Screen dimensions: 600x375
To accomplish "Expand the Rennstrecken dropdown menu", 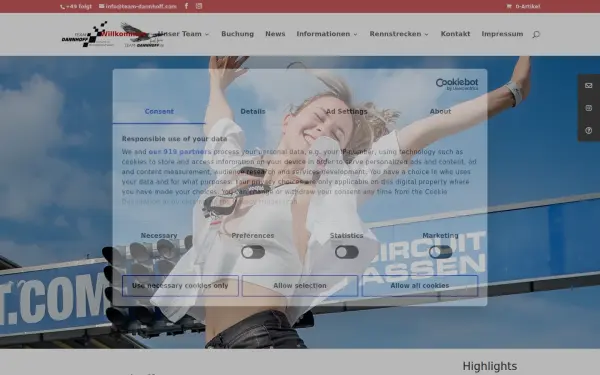I will tap(399, 34).
